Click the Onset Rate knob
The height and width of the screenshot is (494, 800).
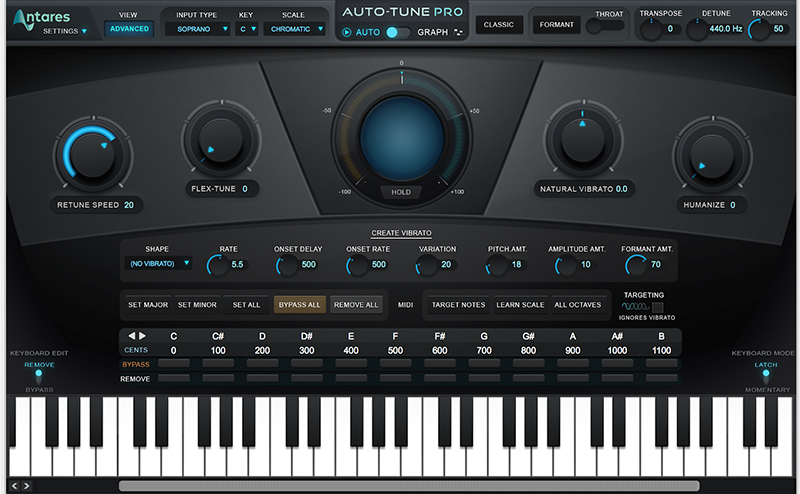357,265
